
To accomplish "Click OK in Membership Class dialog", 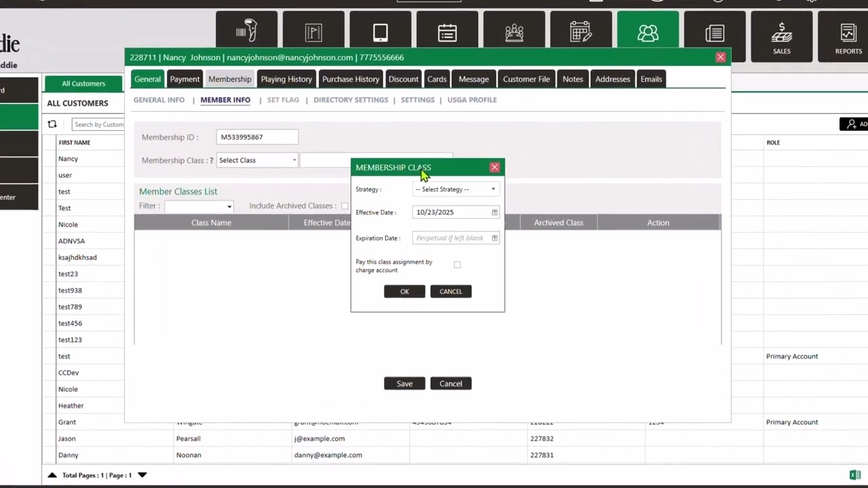I will 404,291.
